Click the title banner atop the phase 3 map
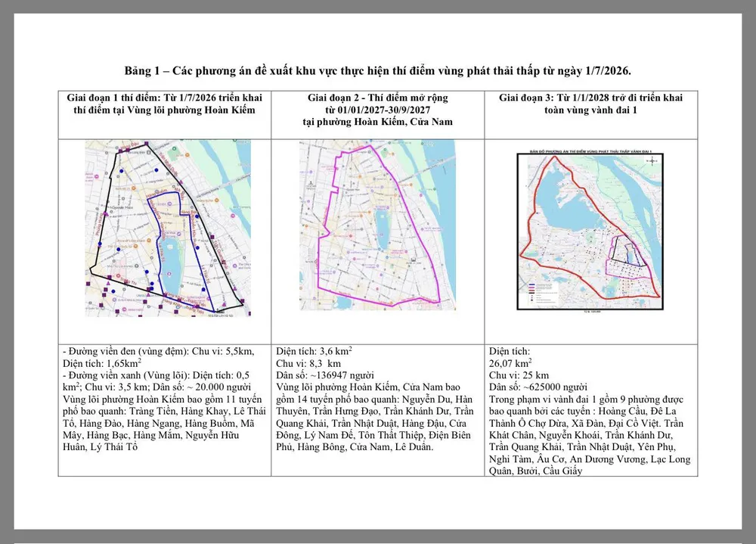The image size is (756, 544). point(590,154)
